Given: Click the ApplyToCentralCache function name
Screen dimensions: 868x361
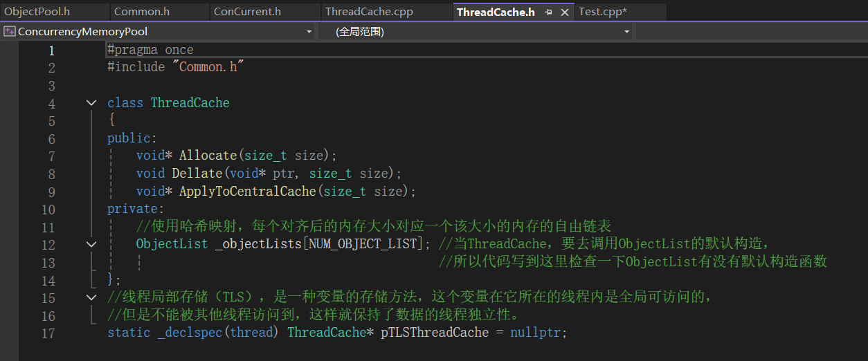Looking at the screenshot, I should coord(248,192).
